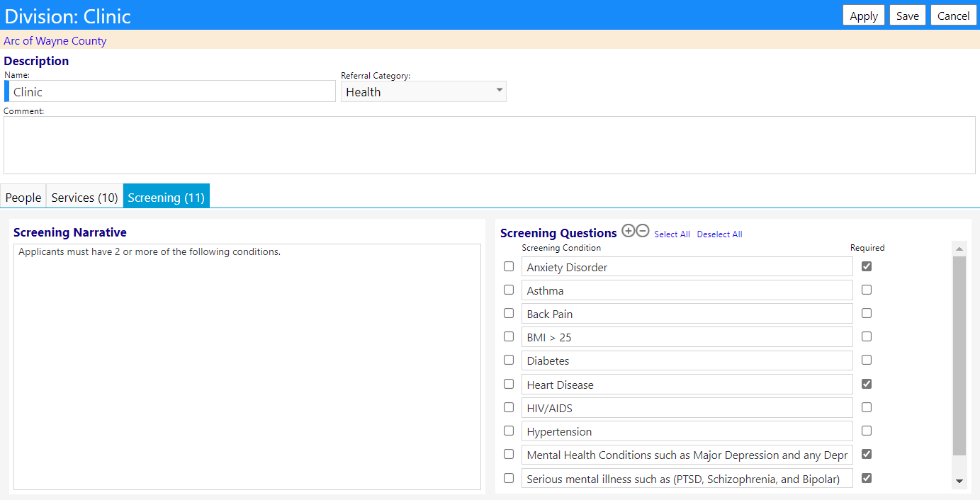The image size is (980, 500).
Task: Click the Cancel button
Action: 954,16
